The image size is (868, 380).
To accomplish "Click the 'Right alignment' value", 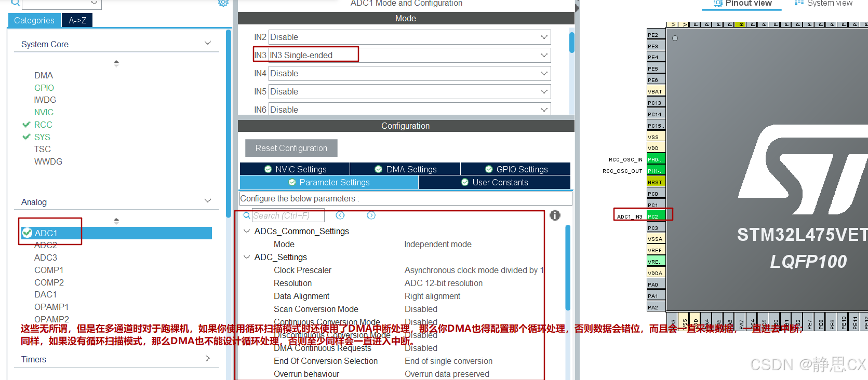I will click(432, 296).
